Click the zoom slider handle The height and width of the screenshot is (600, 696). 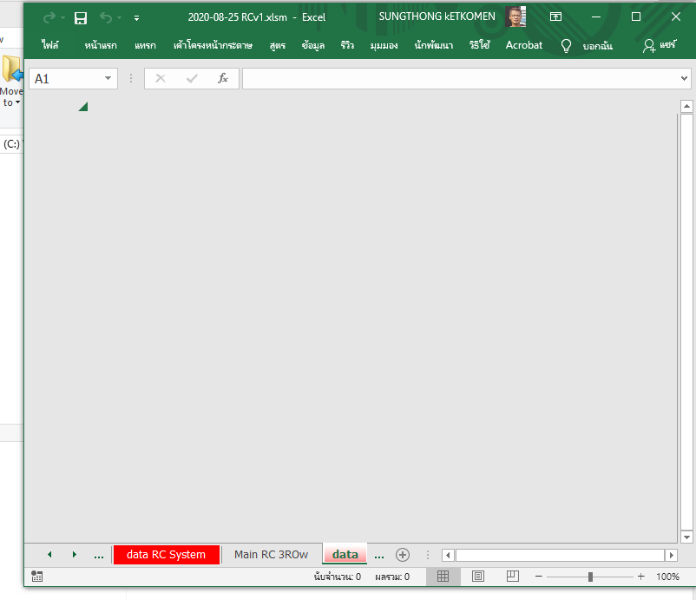click(x=590, y=577)
